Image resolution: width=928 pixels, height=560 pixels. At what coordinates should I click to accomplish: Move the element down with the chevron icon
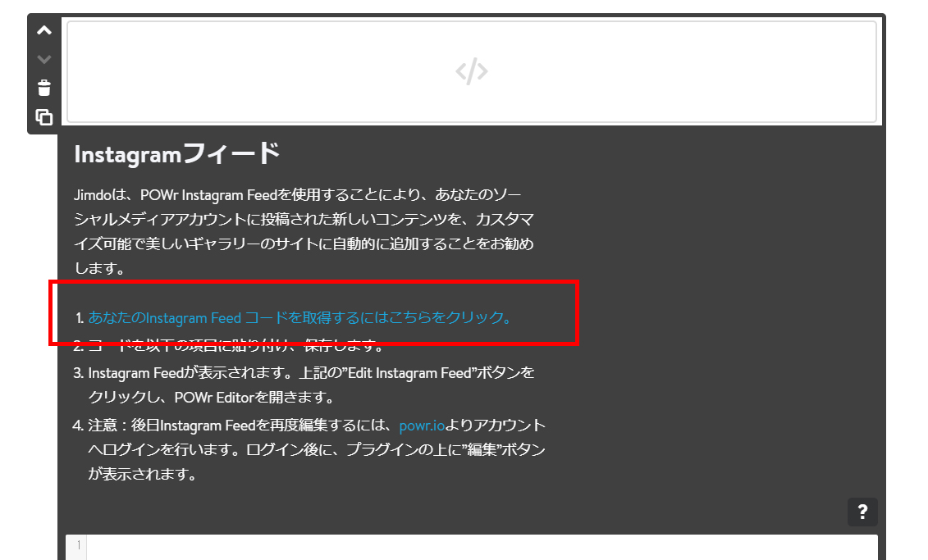point(43,58)
